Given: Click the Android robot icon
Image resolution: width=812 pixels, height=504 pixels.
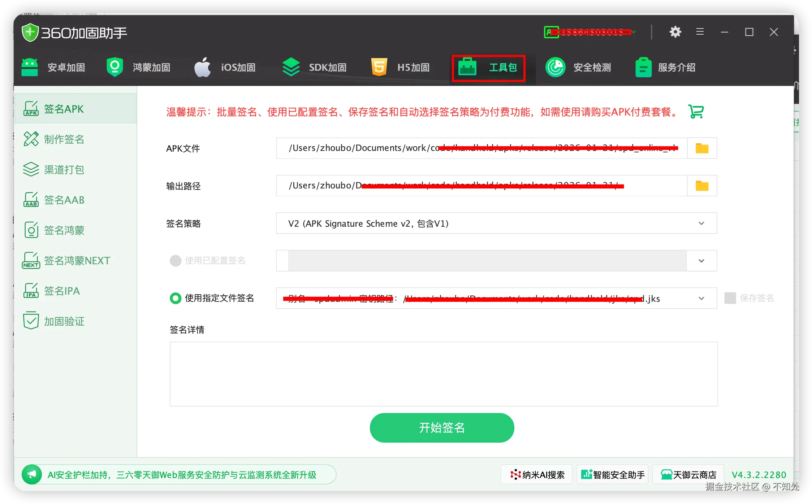Looking at the screenshot, I should click(x=30, y=67).
